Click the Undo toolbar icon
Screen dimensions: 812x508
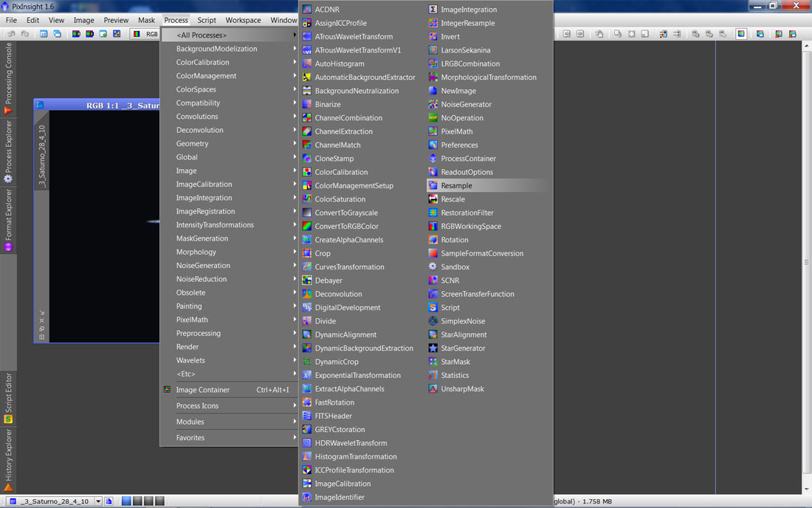[11, 34]
